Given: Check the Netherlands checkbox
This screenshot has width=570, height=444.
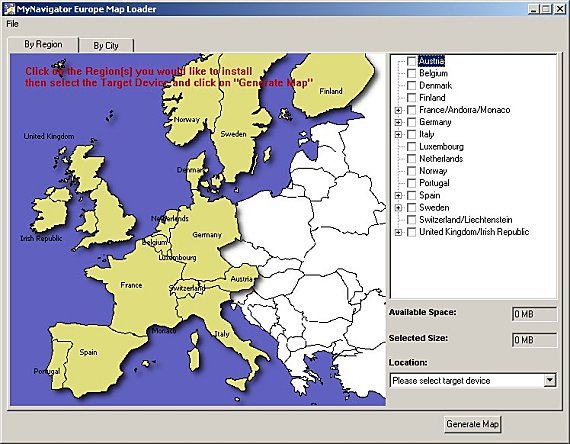Looking at the screenshot, I should point(411,159).
